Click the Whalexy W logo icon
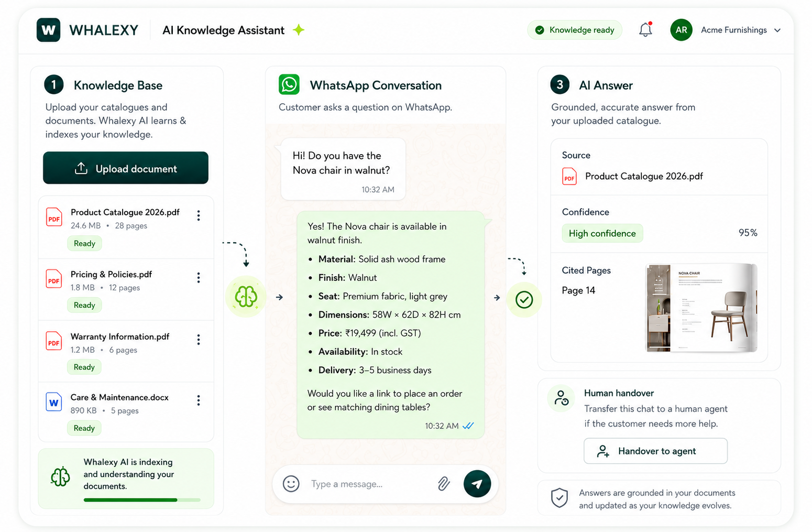 (x=48, y=30)
